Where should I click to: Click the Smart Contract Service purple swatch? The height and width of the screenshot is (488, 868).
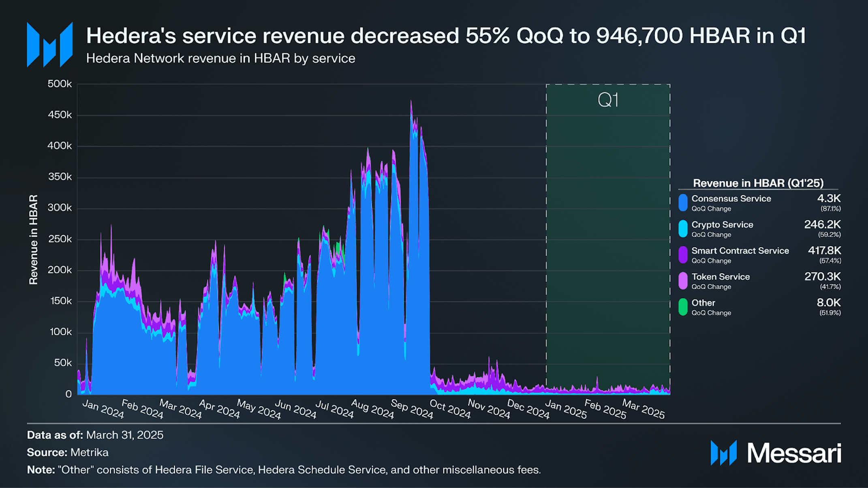pyautogui.click(x=683, y=255)
